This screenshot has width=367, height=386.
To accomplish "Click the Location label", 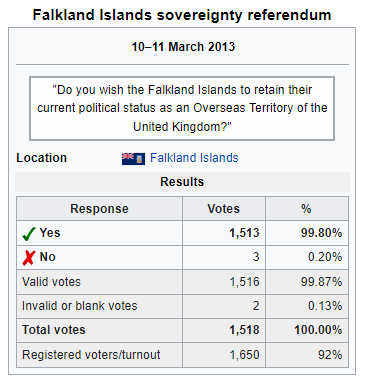I will (x=42, y=158).
